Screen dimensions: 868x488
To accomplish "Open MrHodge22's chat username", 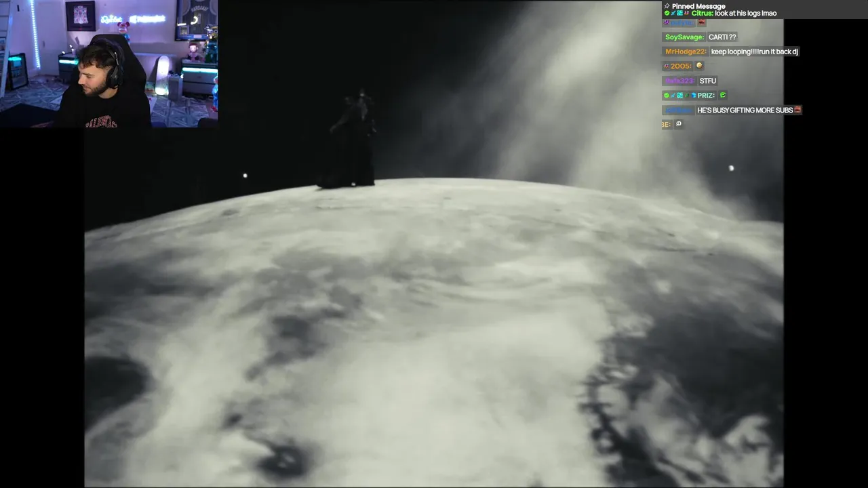I will [x=686, y=52].
